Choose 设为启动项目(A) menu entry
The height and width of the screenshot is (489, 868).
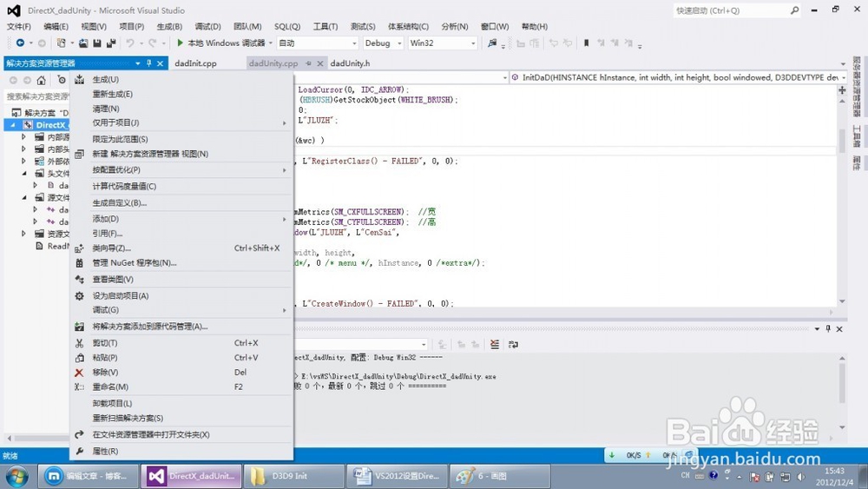point(182,295)
